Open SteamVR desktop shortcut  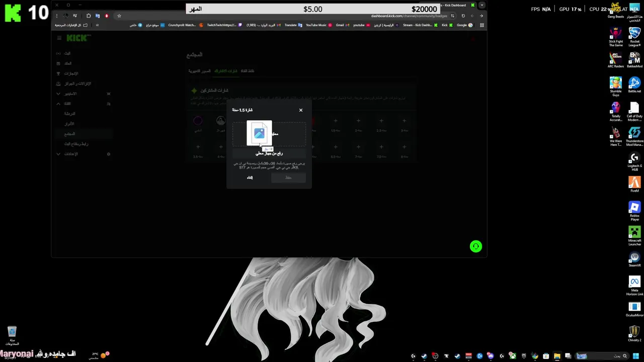(x=634, y=259)
